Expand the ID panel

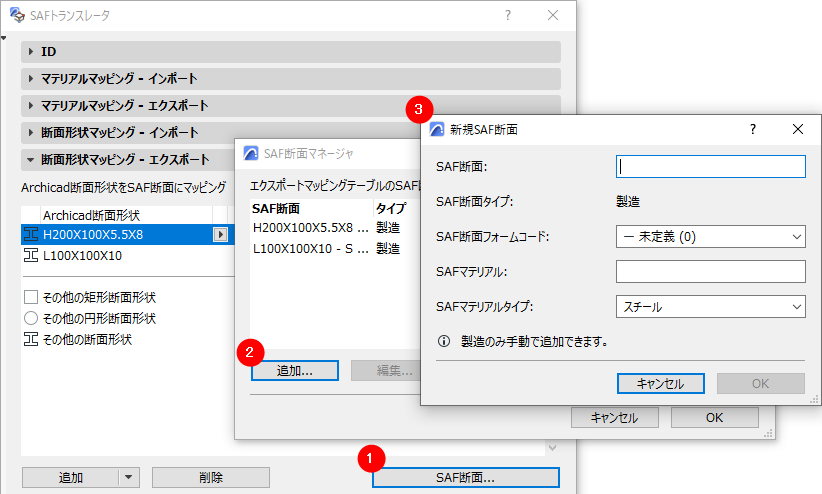[31, 51]
